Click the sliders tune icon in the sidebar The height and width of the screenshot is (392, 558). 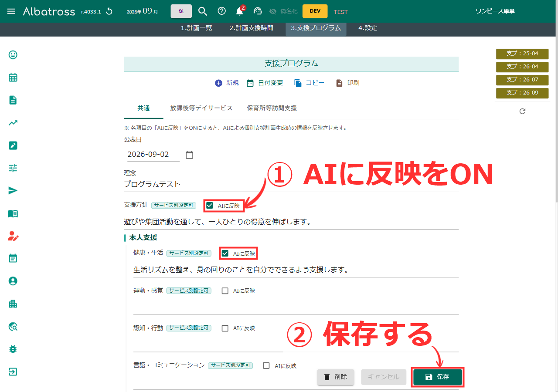click(x=13, y=168)
